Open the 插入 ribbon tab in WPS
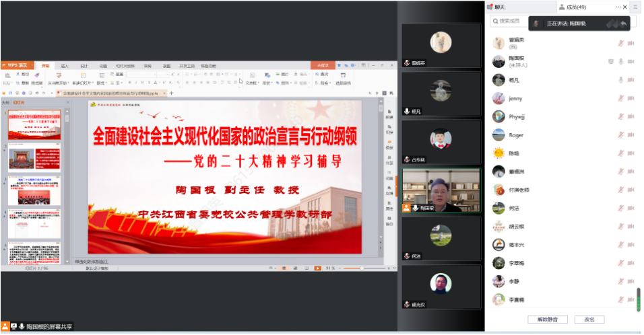This screenshot has width=644, height=335. point(65,66)
